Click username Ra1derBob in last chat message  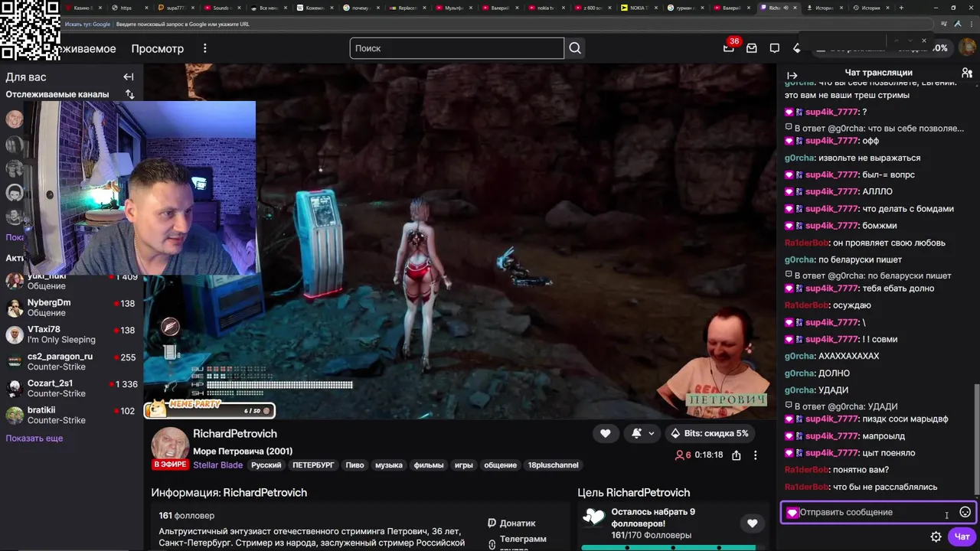[806, 487]
